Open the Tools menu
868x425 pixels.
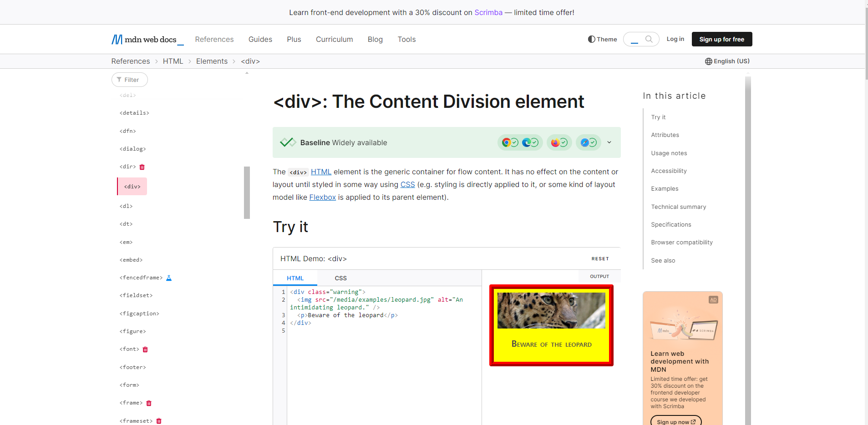pos(406,40)
